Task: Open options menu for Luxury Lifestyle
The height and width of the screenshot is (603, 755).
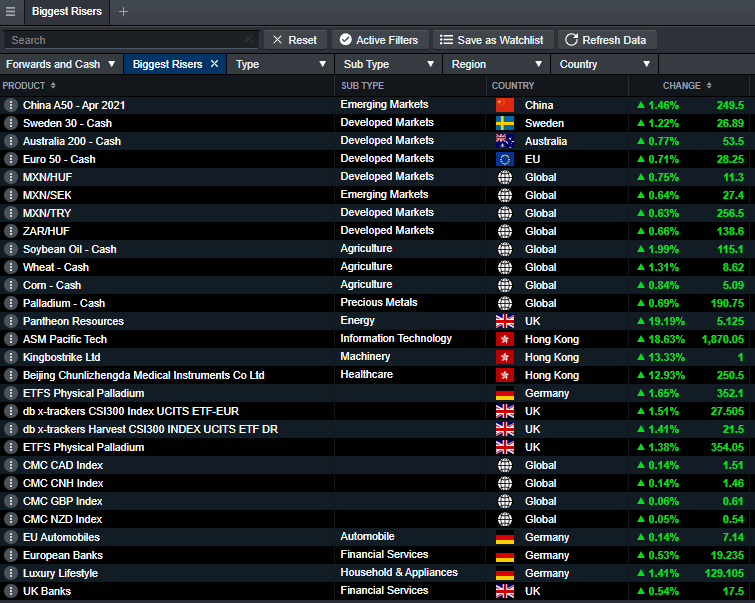Action: click(x=11, y=573)
